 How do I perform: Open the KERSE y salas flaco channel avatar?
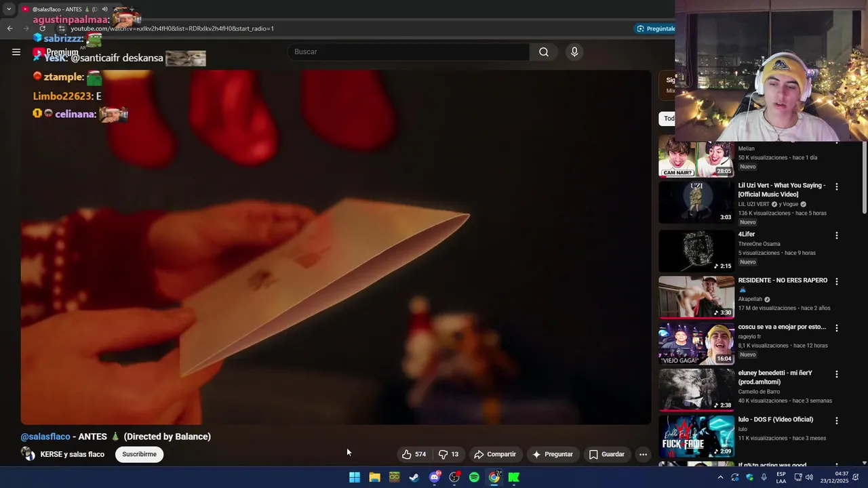(x=28, y=454)
